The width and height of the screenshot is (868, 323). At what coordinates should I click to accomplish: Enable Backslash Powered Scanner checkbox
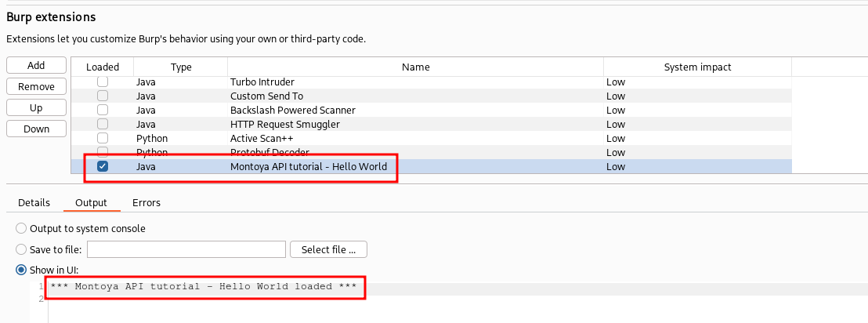pos(103,110)
